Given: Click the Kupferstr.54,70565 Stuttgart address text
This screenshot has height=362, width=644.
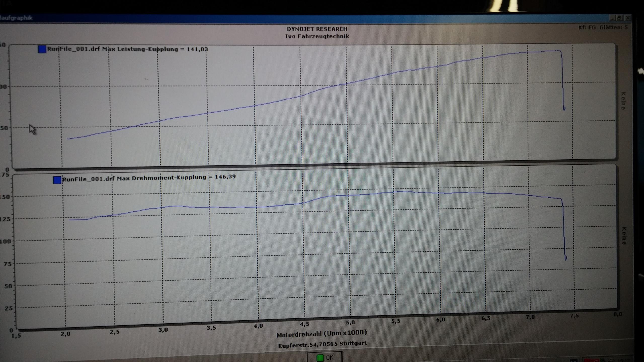Looking at the screenshot, I should click(x=322, y=344).
